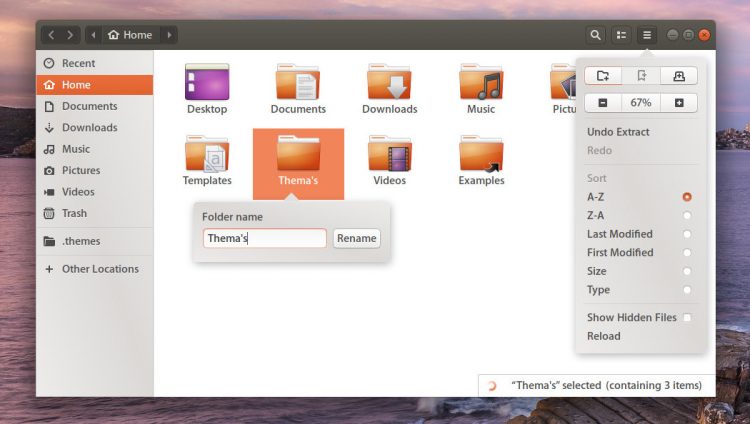The height and width of the screenshot is (424, 750).
Task: Zoom out with the minus button
Action: 603,103
